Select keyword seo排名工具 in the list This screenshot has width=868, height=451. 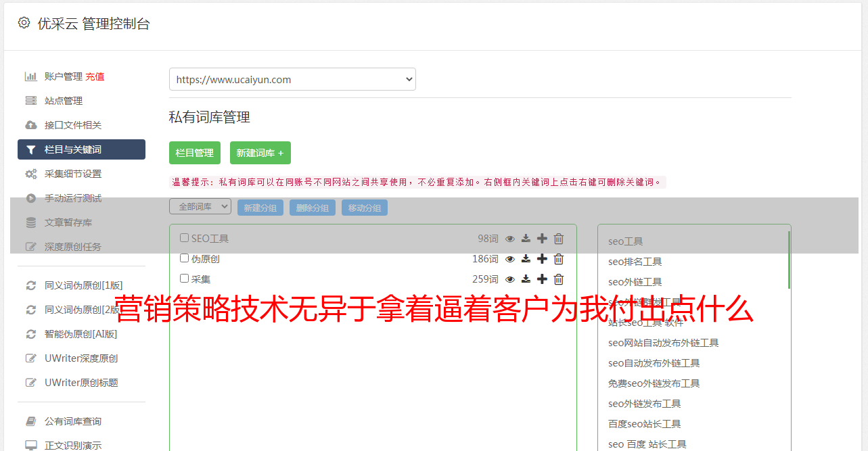635,262
